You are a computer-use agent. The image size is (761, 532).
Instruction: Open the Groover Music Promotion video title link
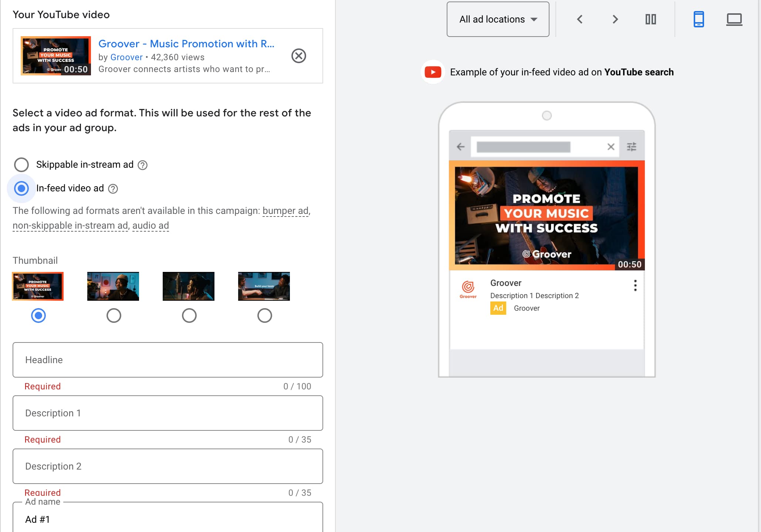click(186, 44)
